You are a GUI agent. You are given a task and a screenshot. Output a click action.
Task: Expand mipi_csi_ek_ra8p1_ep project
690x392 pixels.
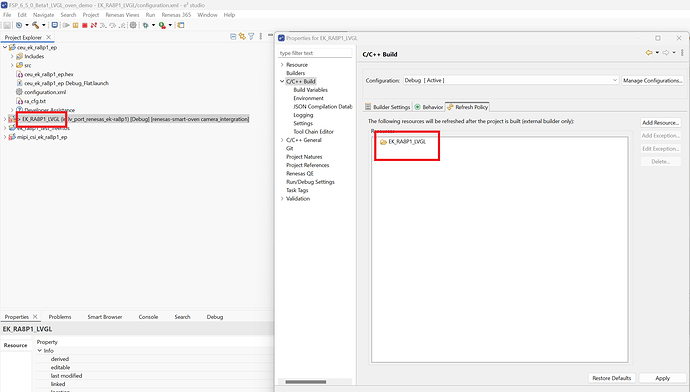(5, 137)
